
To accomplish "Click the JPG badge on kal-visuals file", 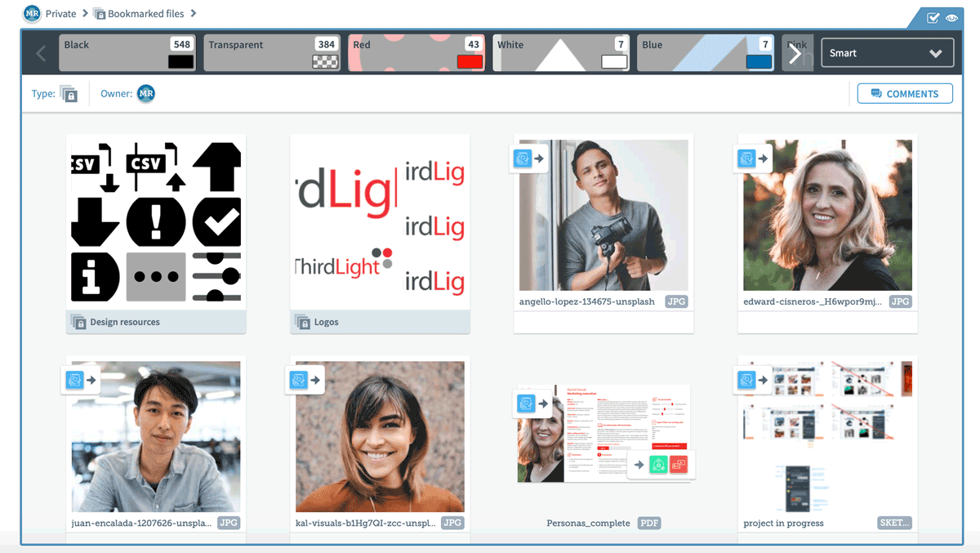I will [x=453, y=523].
